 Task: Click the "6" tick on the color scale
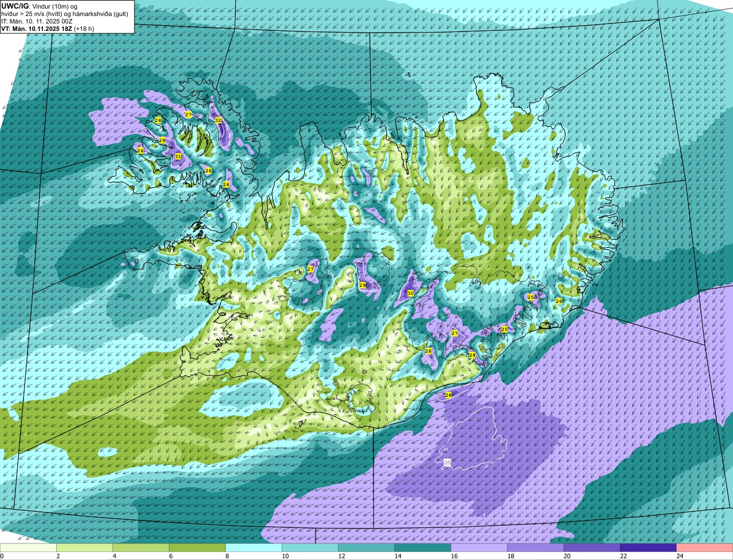coord(171,556)
